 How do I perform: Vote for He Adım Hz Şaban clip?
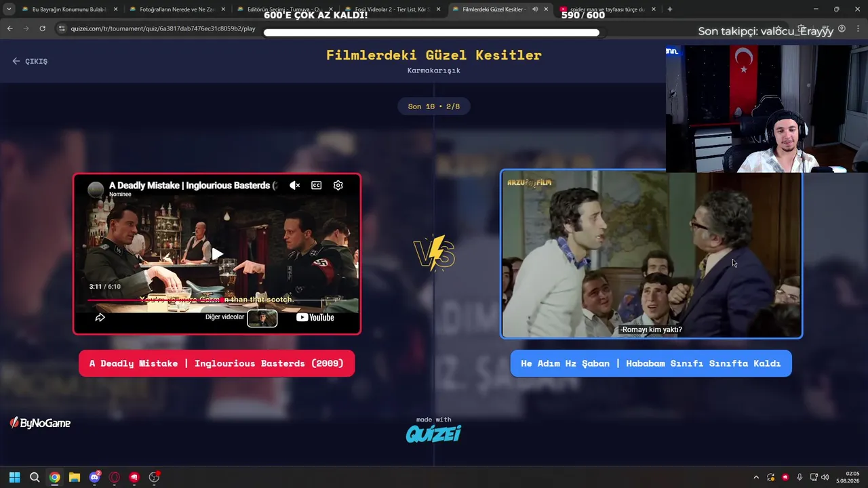coord(650,363)
